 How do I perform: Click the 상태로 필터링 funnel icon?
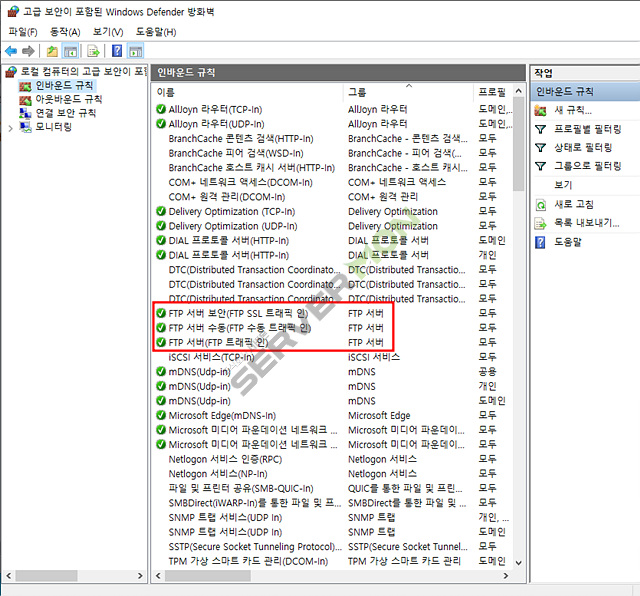tap(540, 147)
